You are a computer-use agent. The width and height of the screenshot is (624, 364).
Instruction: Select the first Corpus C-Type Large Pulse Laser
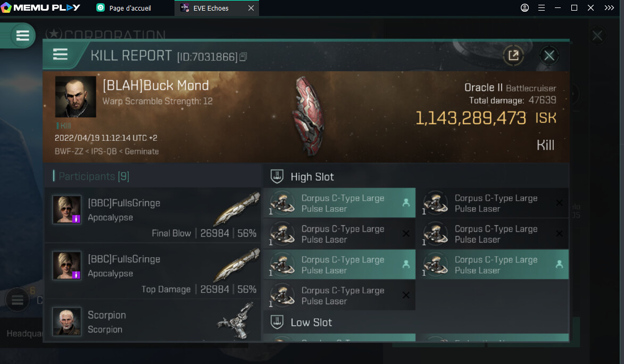(x=339, y=203)
